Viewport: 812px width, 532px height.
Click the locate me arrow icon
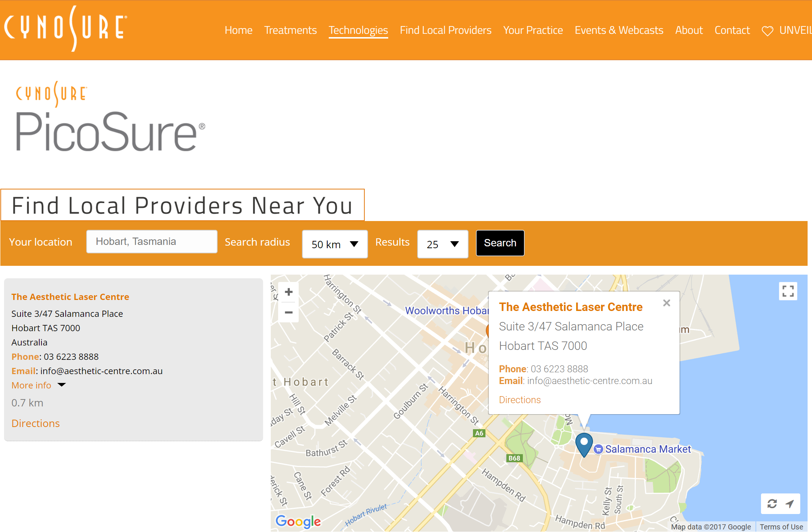790,504
